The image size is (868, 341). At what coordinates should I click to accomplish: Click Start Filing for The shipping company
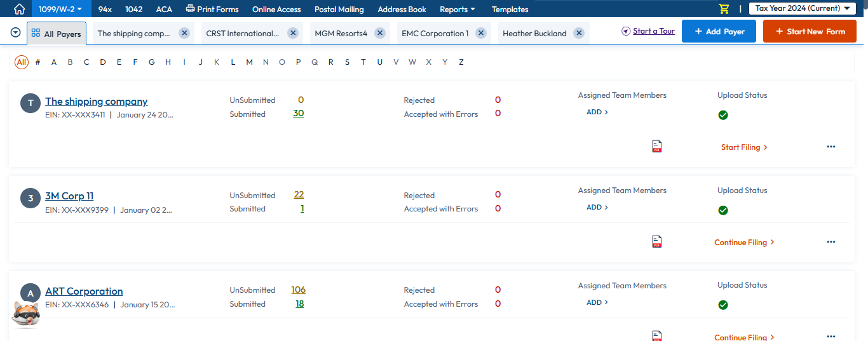pyautogui.click(x=744, y=147)
